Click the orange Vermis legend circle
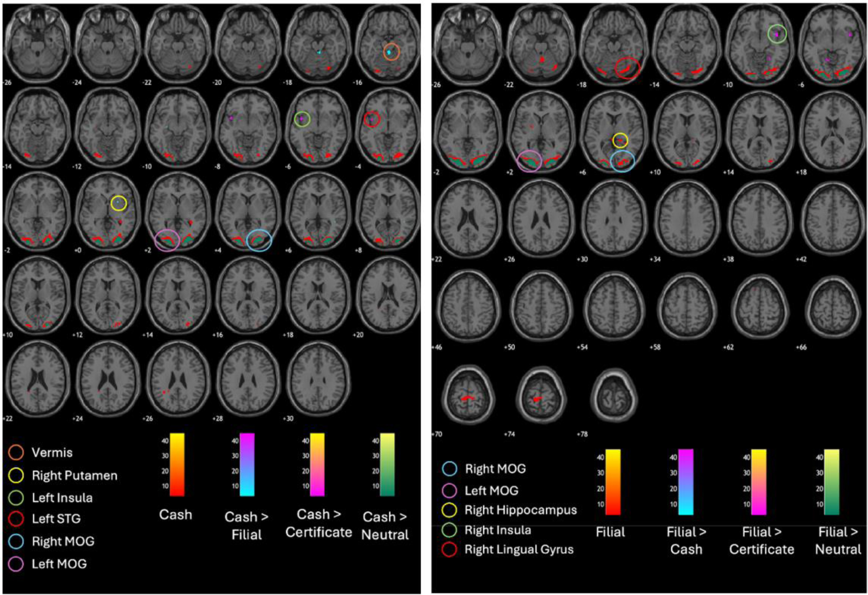 click(x=16, y=452)
